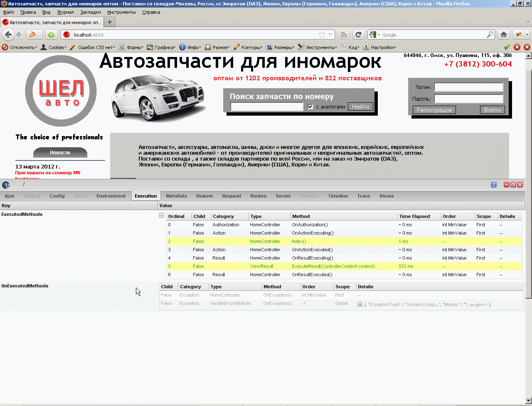Open the Файл menu
The image size is (532, 406).
point(8,12)
